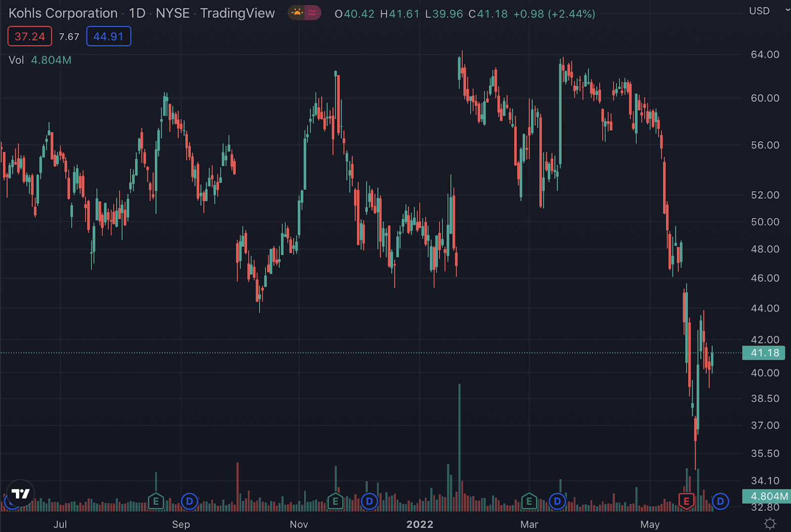Click the Sep label on time axis
The height and width of the screenshot is (532, 791).
(181, 524)
